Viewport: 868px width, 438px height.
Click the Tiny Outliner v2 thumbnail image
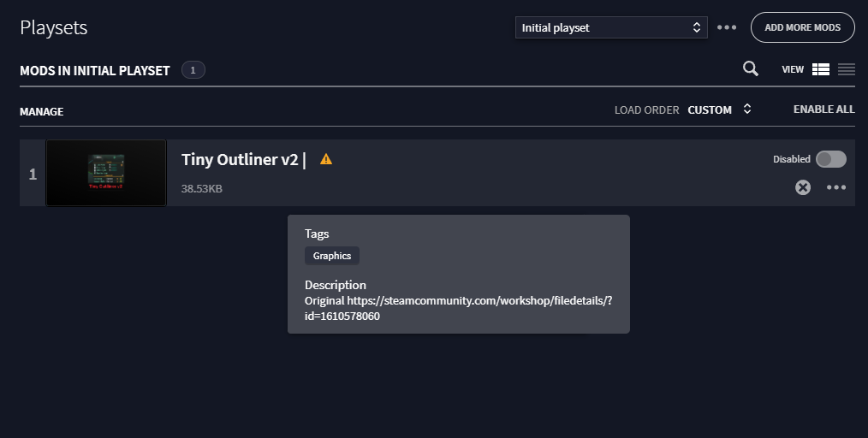pos(106,173)
